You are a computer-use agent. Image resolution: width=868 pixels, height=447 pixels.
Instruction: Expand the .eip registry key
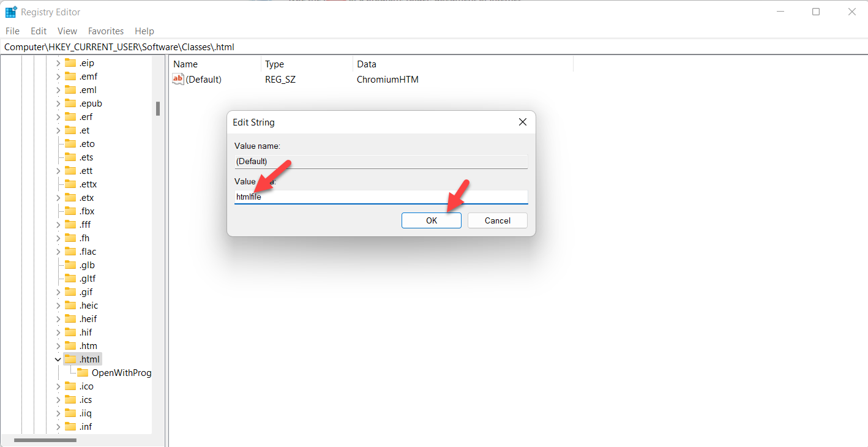[58, 63]
